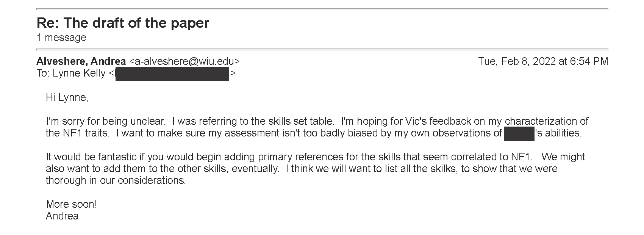Click the "Hi Lynne," greeting line

(67, 98)
